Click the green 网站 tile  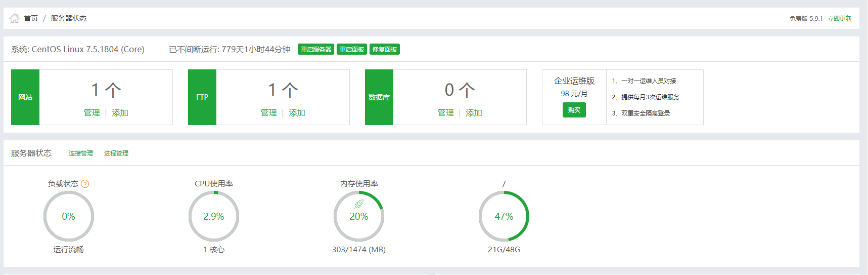25,97
